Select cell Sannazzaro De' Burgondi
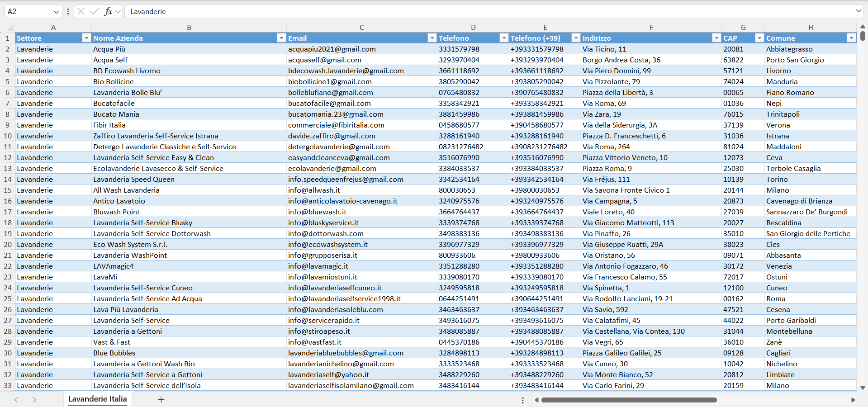Viewport: 868px width, 407px height. point(811,212)
